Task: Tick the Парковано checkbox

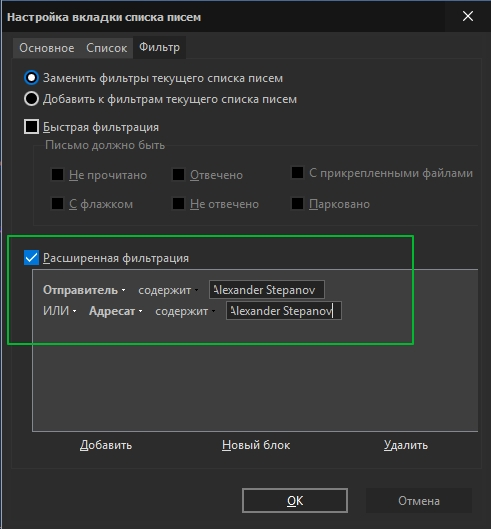Action: click(x=297, y=204)
